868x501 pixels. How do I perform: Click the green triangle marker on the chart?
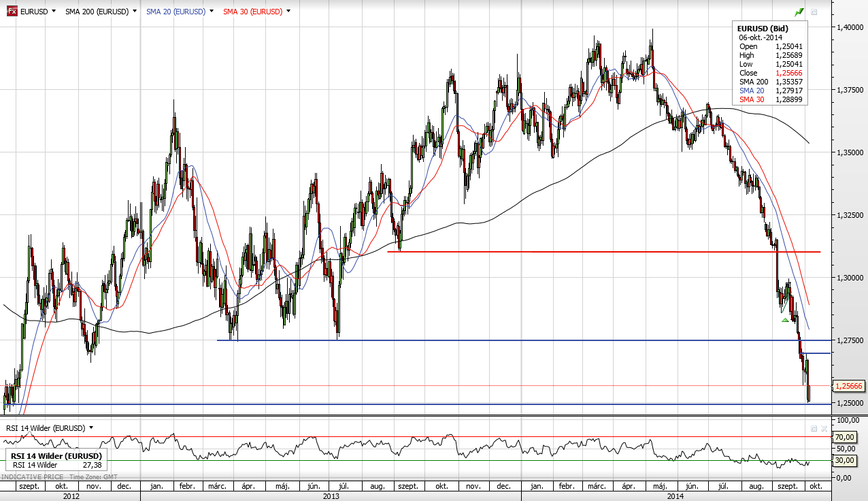pyautogui.click(x=785, y=319)
